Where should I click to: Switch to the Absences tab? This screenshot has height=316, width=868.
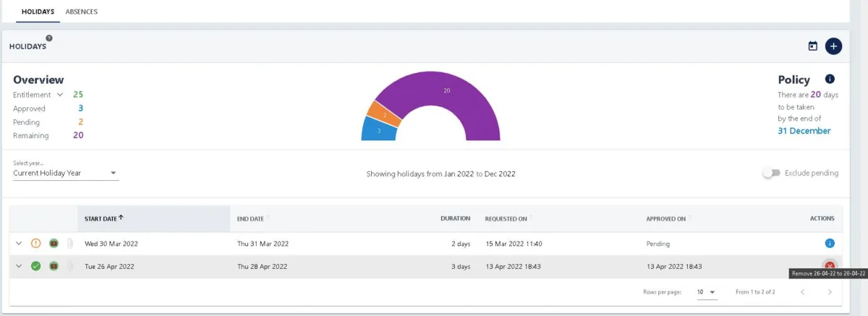[82, 12]
